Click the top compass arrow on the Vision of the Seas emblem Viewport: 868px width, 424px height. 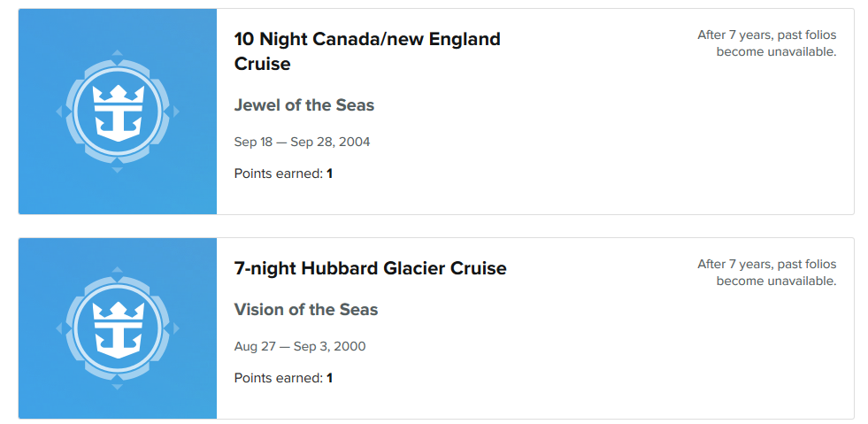(118, 270)
